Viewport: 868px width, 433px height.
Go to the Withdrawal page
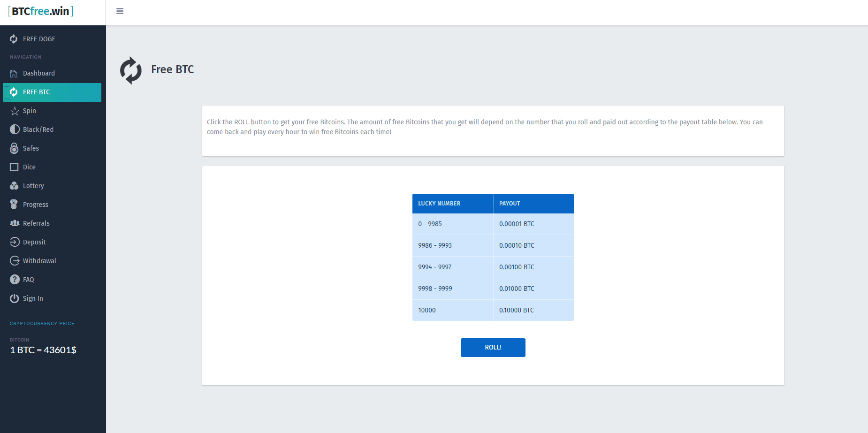coord(39,261)
